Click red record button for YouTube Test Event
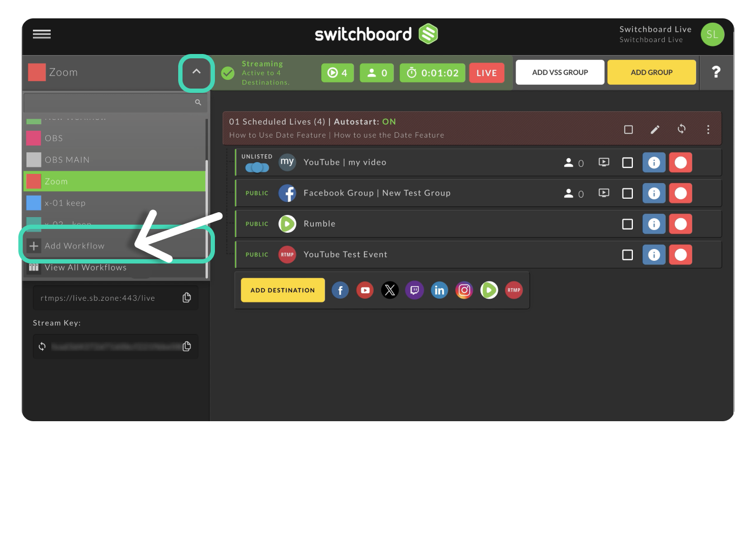The image size is (756, 540). coord(680,255)
